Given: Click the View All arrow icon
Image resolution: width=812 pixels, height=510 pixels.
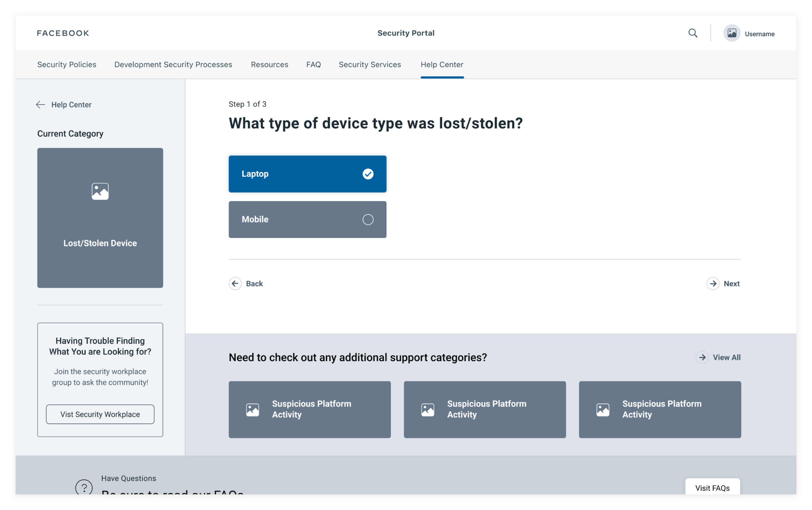Looking at the screenshot, I should (702, 358).
